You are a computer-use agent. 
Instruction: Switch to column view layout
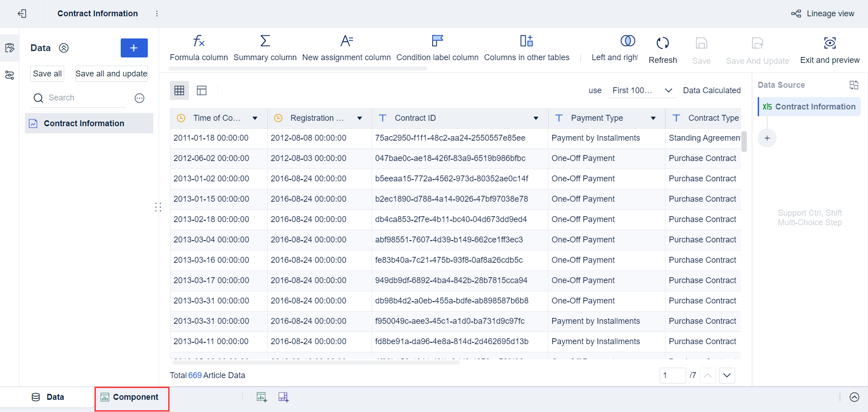pyautogui.click(x=202, y=90)
